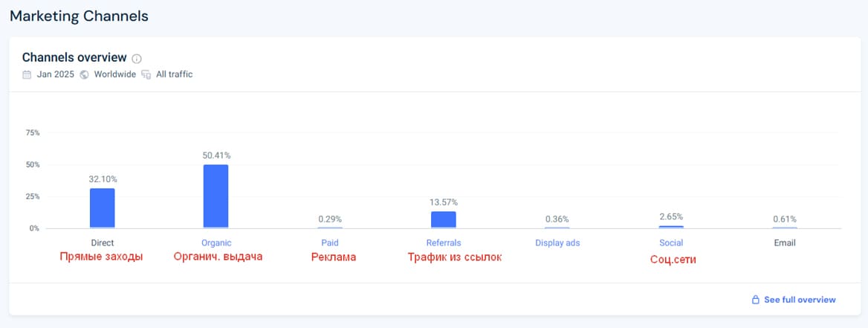Select the Organic bar showing 50.41%
Screen dimensions: 868x328
pyautogui.click(x=216, y=196)
